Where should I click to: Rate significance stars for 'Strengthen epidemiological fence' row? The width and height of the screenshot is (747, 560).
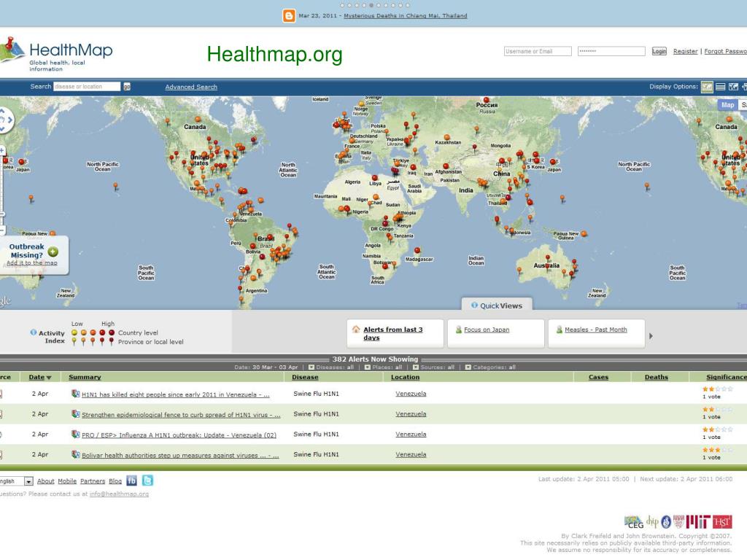[718, 409]
